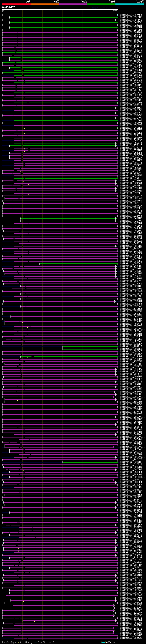The width and height of the screenshot is (146, 644).
Task: Open hit UniRef100_B9FUN5
Action: point(131,37)
